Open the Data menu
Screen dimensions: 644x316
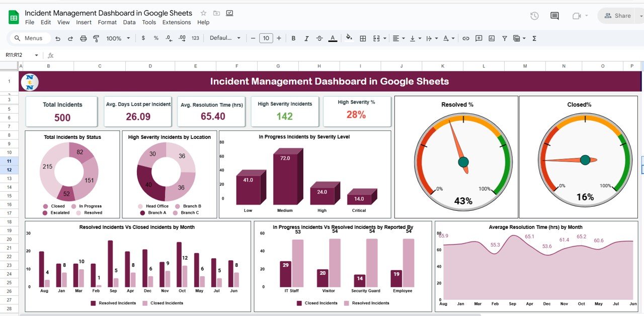pos(129,22)
